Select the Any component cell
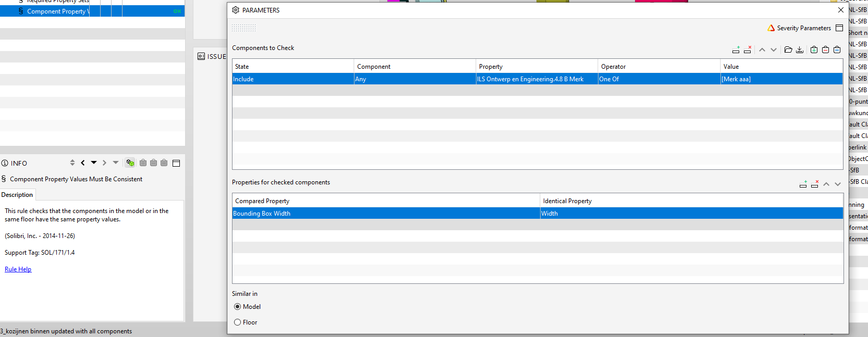Screen dimensions: 868x337 point(415,79)
